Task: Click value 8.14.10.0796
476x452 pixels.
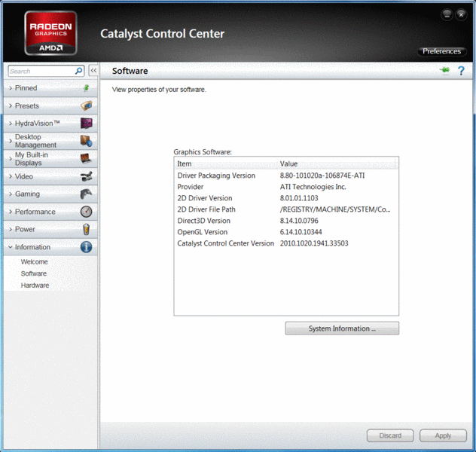Action: (299, 221)
